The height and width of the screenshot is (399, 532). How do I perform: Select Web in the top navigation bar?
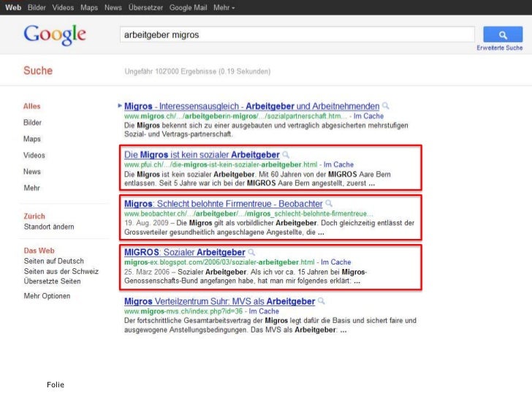pos(13,7)
